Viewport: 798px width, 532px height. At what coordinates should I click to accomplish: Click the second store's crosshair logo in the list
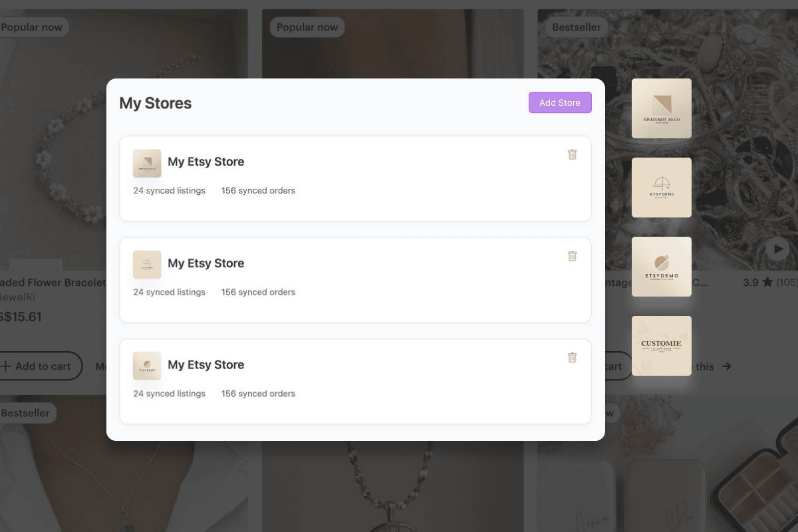(147, 265)
